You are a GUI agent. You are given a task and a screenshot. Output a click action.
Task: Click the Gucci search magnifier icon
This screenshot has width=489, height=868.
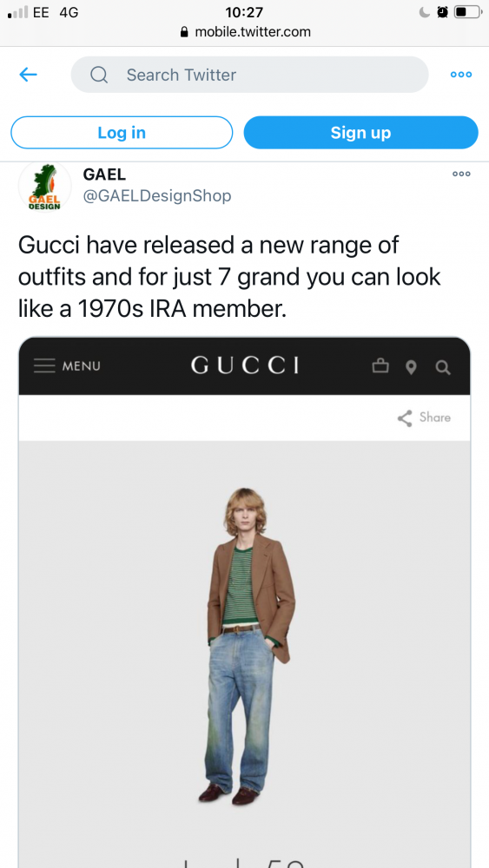[x=443, y=367]
